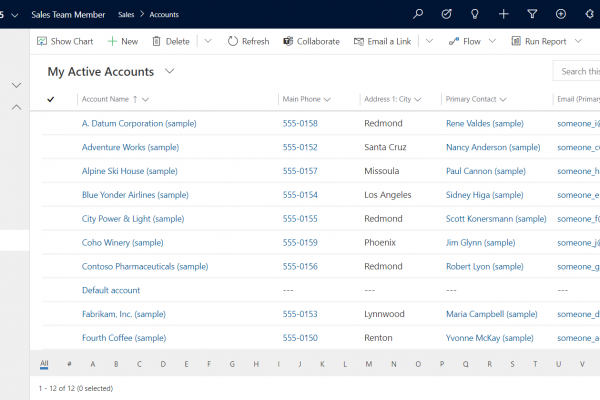Click the circled plus icon in top bar

click(x=561, y=14)
